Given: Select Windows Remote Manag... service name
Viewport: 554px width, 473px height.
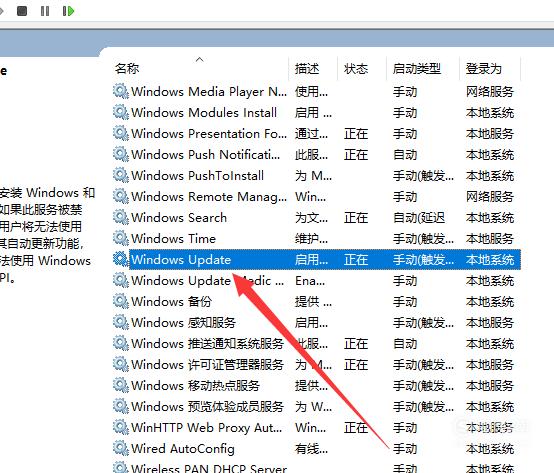Looking at the screenshot, I should click(x=209, y=197).
